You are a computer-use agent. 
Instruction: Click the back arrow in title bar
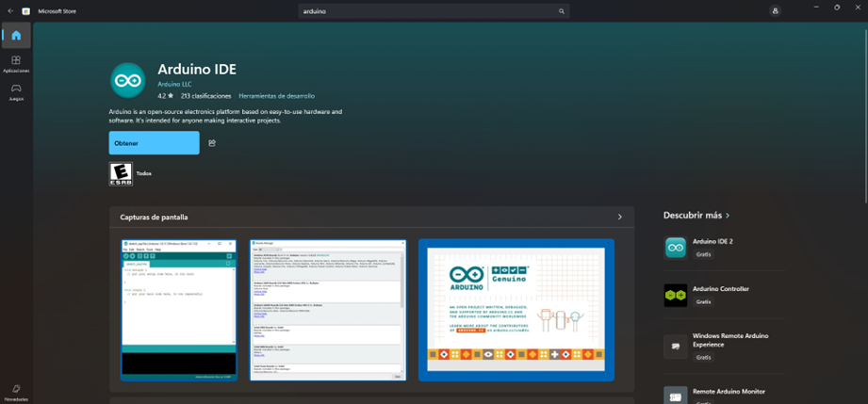click(x=10, y=11)
